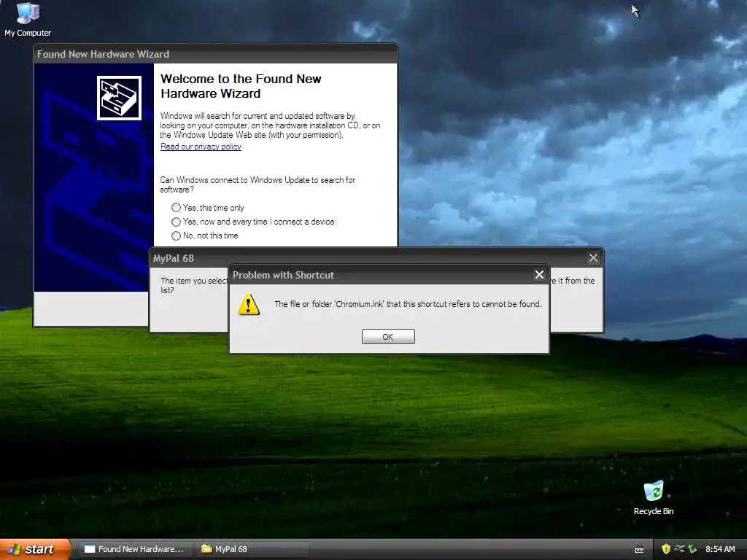This screenshot has width=747, height=560.
Task: Open the Start menu
Action: 35,549
